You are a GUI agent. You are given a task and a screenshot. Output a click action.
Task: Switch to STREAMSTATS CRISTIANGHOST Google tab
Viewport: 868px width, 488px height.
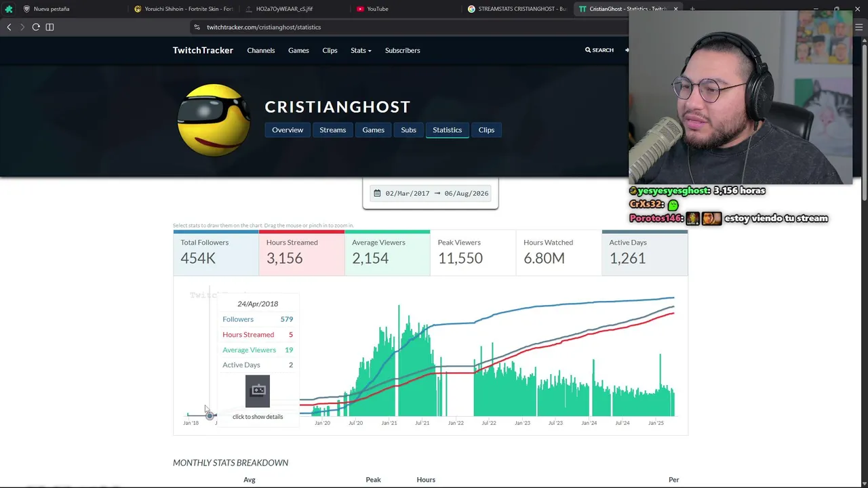517,9
